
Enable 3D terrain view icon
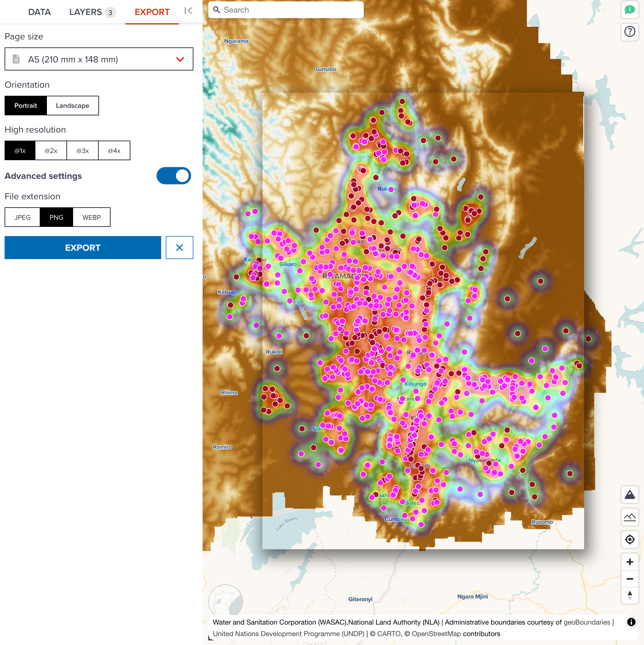click(x=630, y=494)
